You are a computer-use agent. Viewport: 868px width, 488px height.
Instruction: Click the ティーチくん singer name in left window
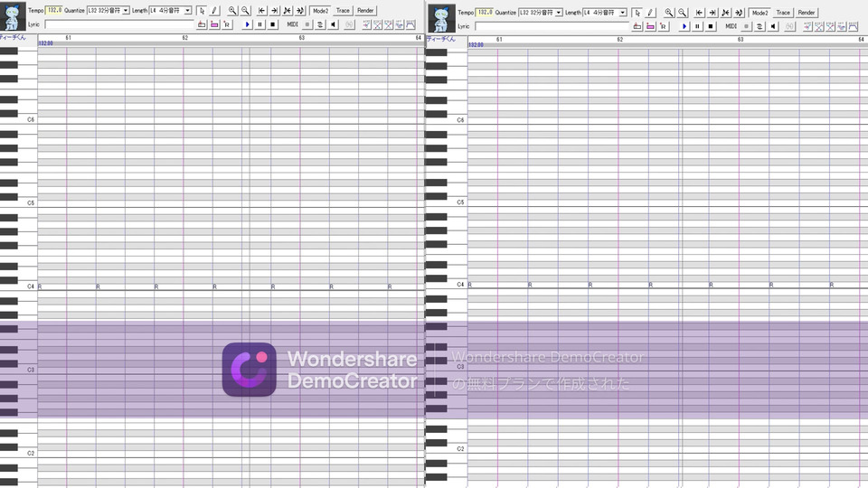pyautogui.click(x=13, y=37)
